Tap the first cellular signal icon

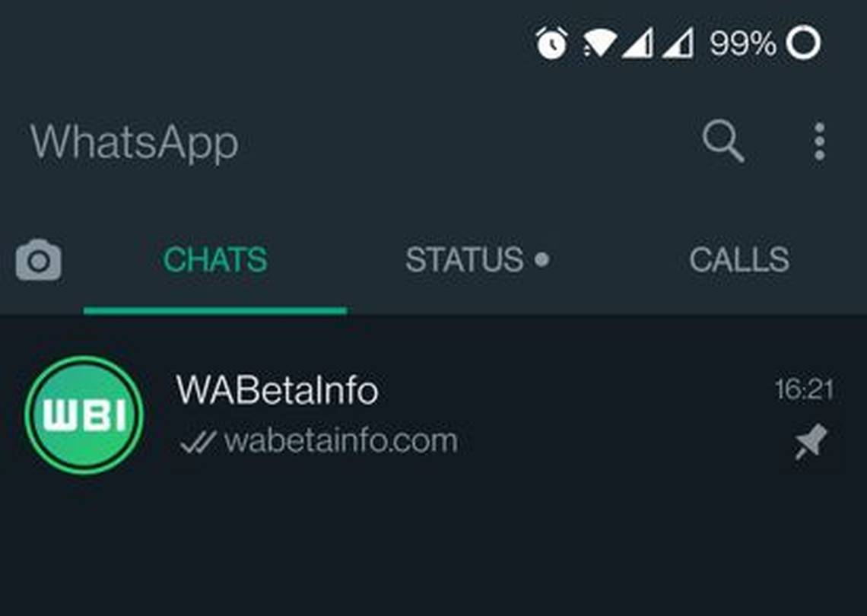pos(637,43)
